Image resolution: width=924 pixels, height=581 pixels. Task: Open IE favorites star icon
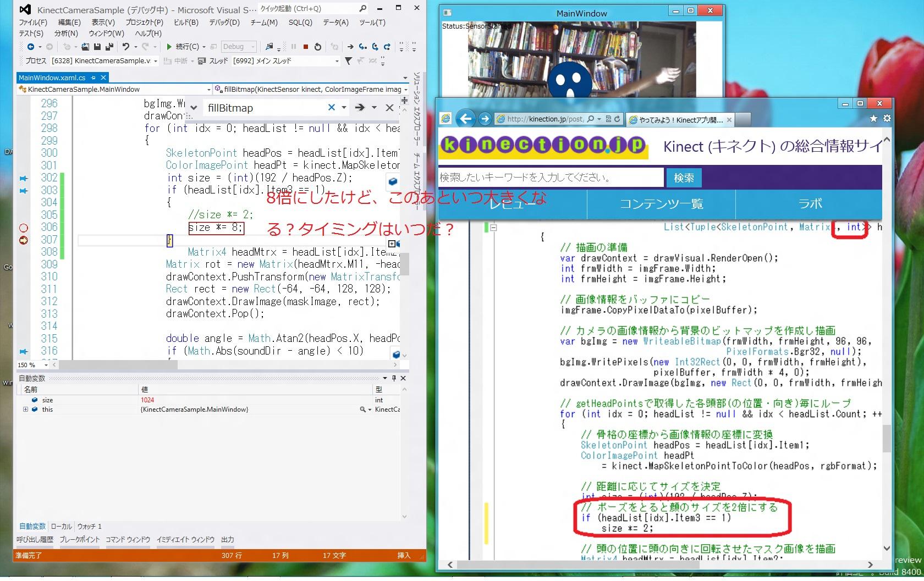point(873,119)
